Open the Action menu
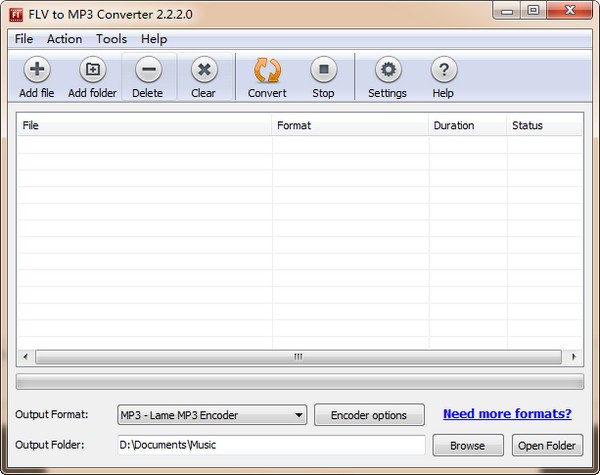This screenshot has height=475, width=600. pos(64,39)
